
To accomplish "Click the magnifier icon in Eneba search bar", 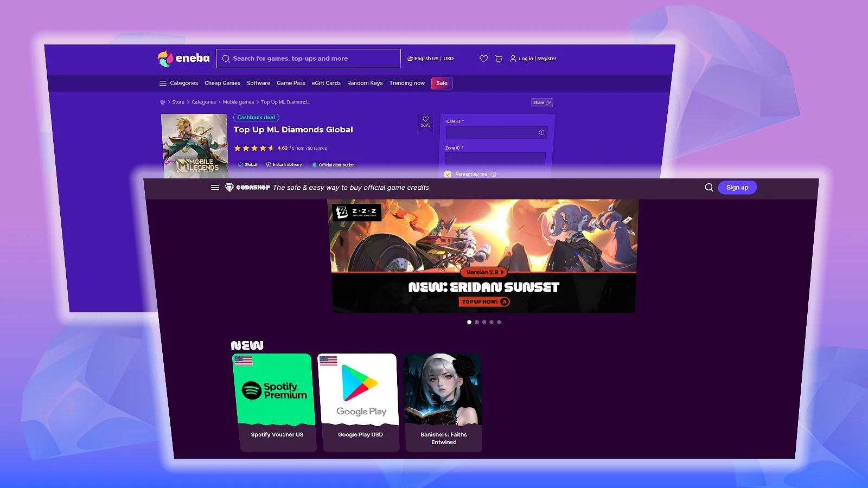I will point(226,59).
